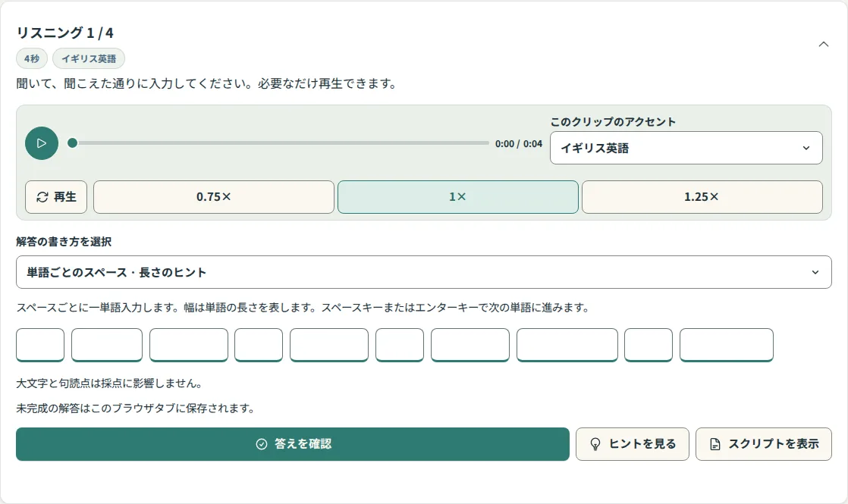Open the イギリス英語 accent dropdown
The image size is (848, 504).
point(686,148)
